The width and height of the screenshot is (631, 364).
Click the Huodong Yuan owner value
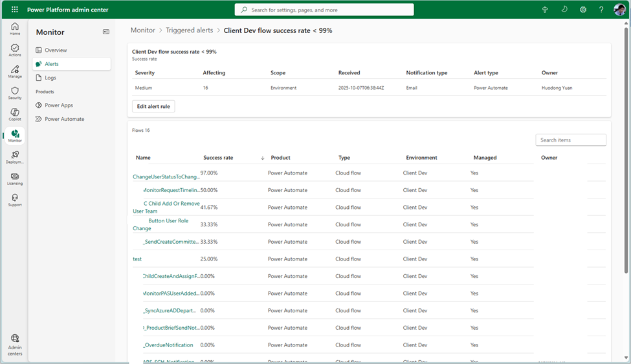[x=557, y=88]
